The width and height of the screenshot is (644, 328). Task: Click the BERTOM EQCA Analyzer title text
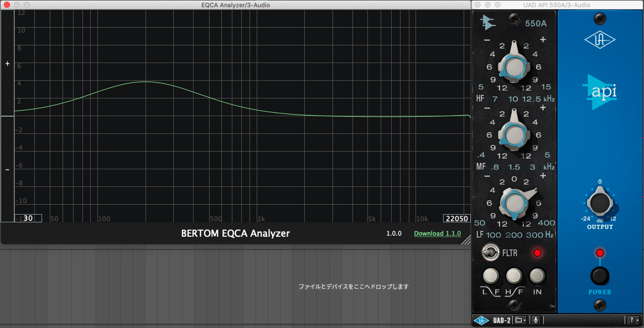coord(235,233)
